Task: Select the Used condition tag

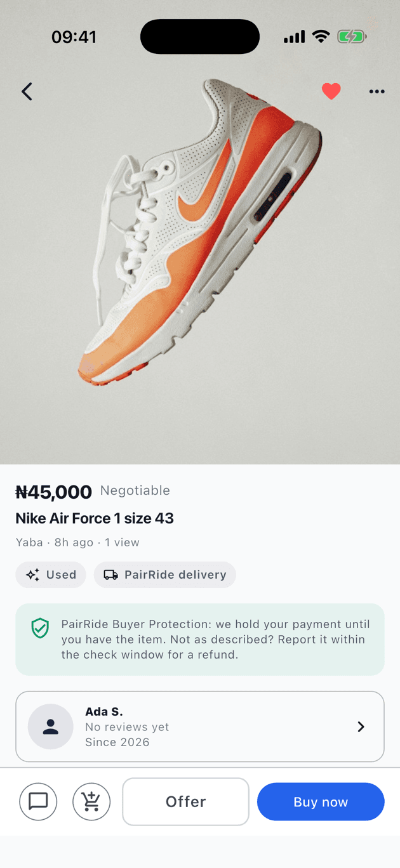Action: [51, 575]
